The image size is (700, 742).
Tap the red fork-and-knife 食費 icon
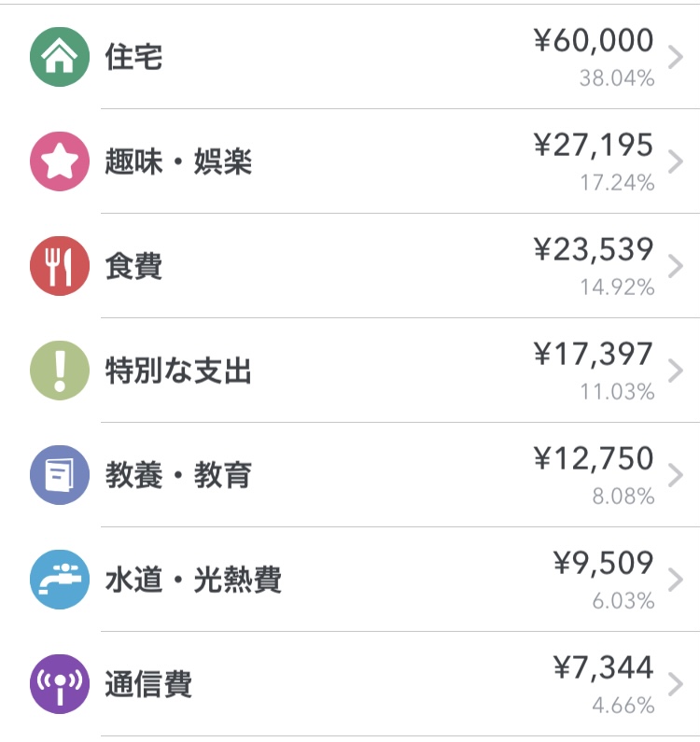point(60,266)
